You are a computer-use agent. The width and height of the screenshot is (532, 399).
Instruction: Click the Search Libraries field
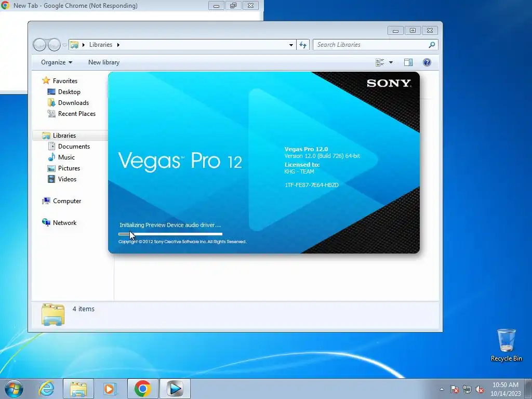(371, 45)
